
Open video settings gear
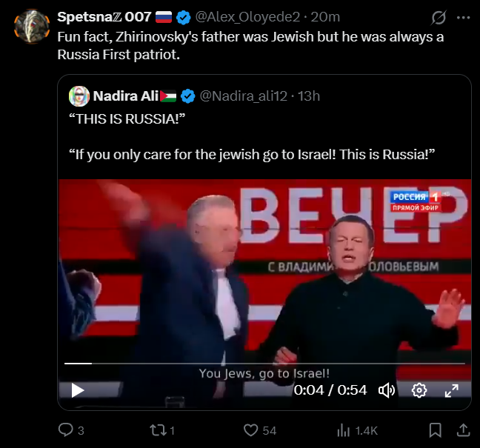pos(419,390)
